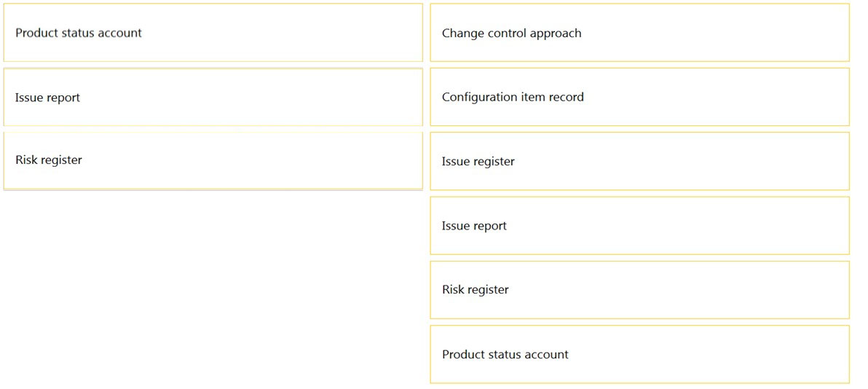Pick the right-column Product status account text
This screenshot has width=868, height=389.
coord(505,355)
